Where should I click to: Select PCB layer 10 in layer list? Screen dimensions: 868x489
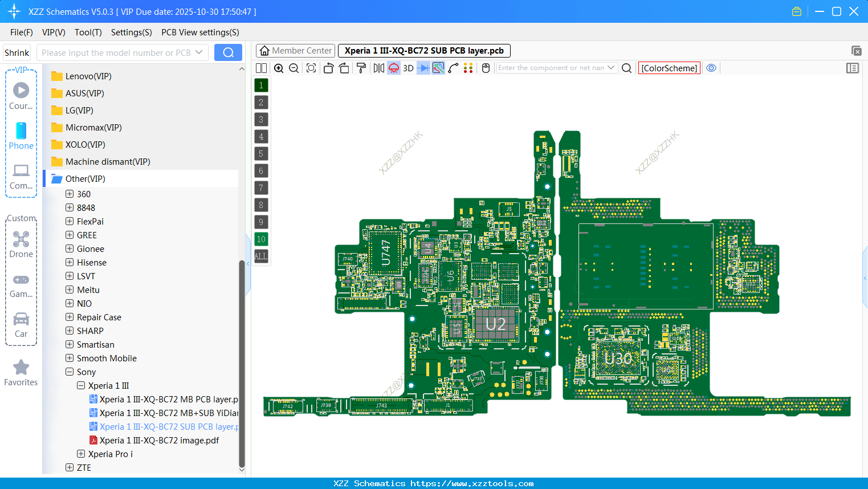(261, 239)
